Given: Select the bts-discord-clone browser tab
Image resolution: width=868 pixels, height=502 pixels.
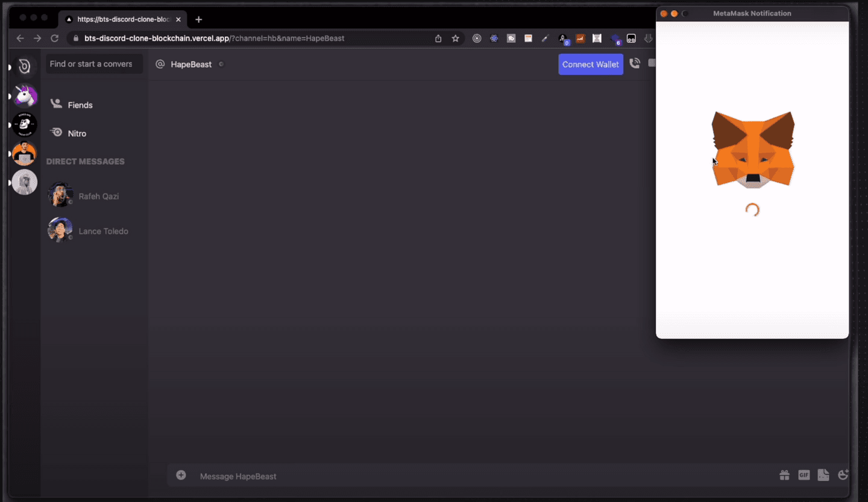Looking at the screenshot, I should [124, 19].
